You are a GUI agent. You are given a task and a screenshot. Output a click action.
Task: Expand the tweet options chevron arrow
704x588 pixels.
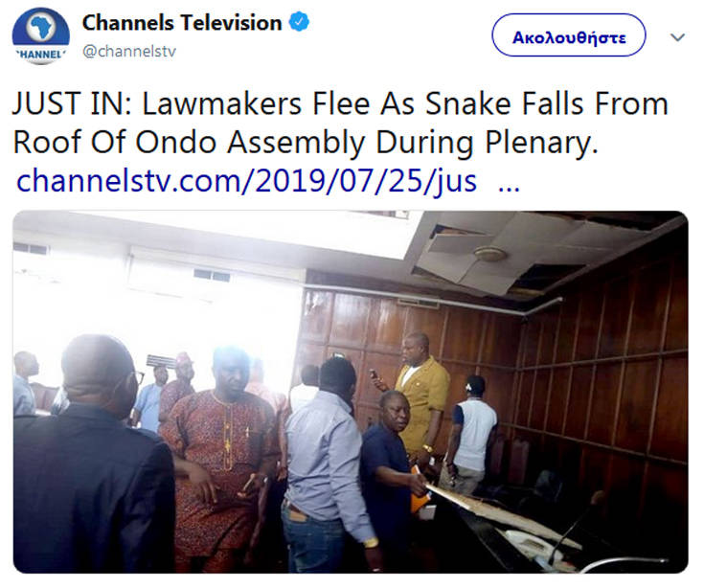tap(677, 37)
